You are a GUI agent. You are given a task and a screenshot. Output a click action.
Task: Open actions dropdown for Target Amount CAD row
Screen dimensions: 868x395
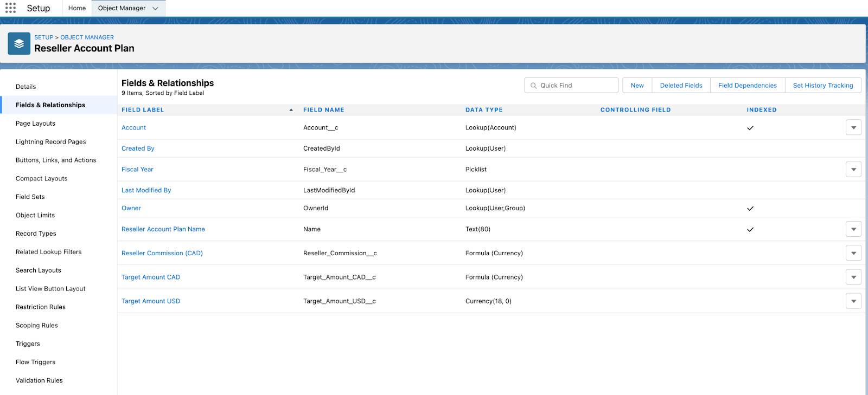(x=853, y=277)
